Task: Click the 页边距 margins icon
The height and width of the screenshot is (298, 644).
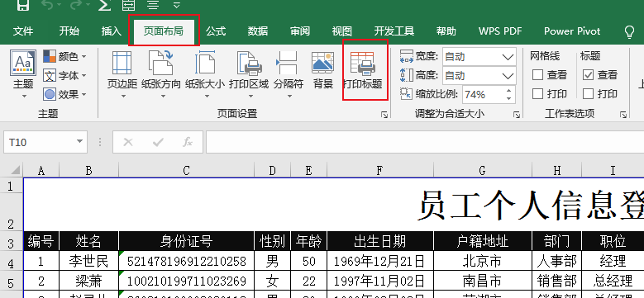Action: tap(122, 63)
